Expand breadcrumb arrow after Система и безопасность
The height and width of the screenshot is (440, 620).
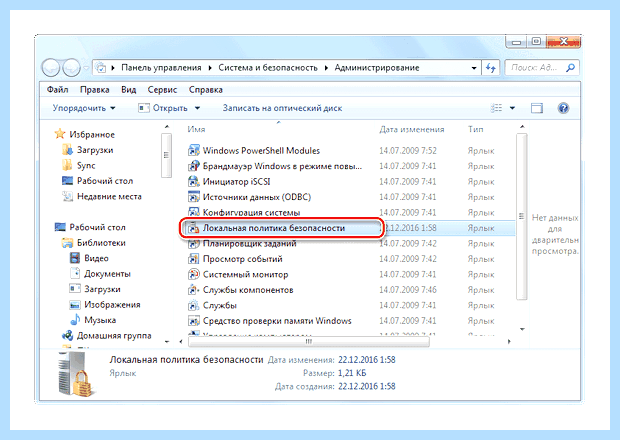pos(326,68)
